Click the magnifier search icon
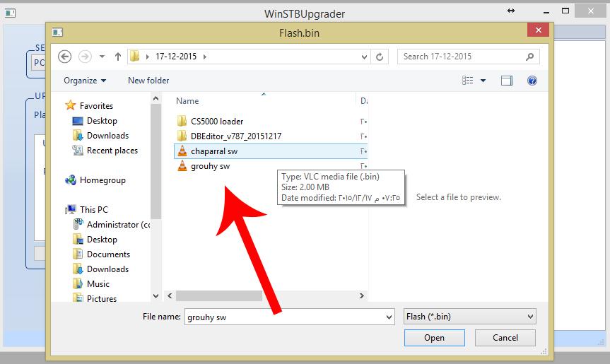Screen dimensions: 610x364 tap(529, 57)
